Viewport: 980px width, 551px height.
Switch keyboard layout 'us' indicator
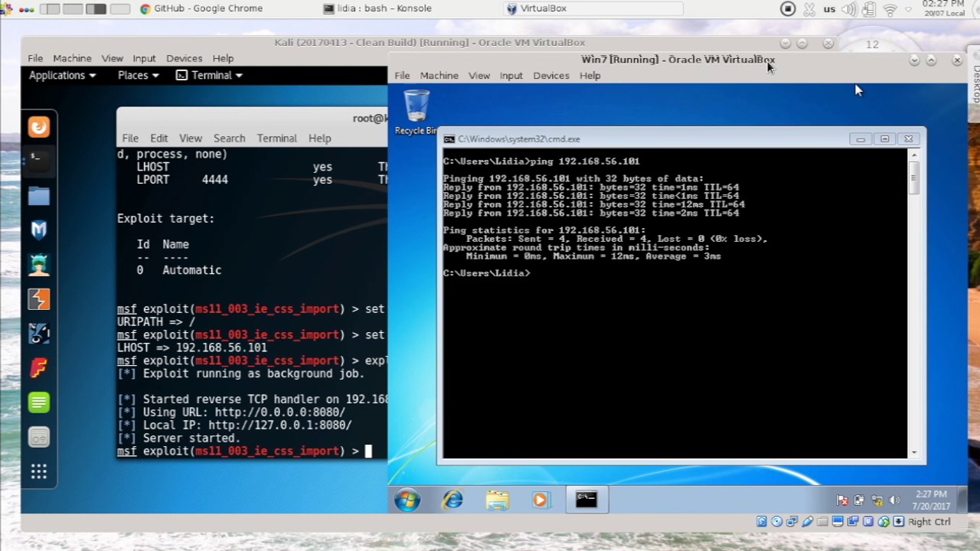click(829, 9)
